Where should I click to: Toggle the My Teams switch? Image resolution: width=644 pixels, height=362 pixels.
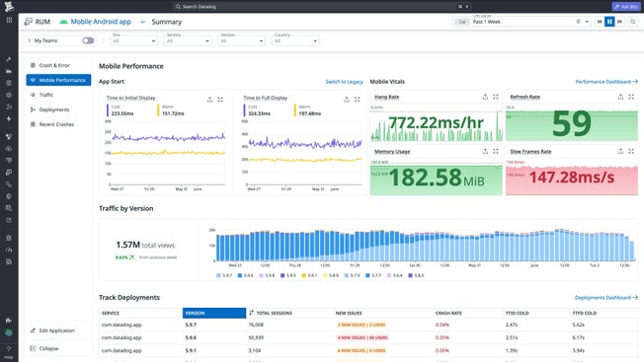pos(88,40)
